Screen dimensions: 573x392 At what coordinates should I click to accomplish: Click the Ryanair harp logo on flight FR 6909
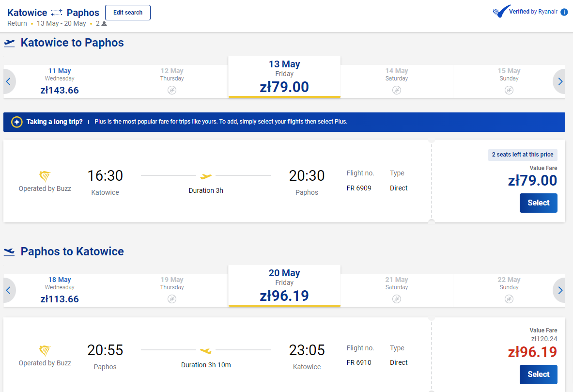click(x=45, y=176)
